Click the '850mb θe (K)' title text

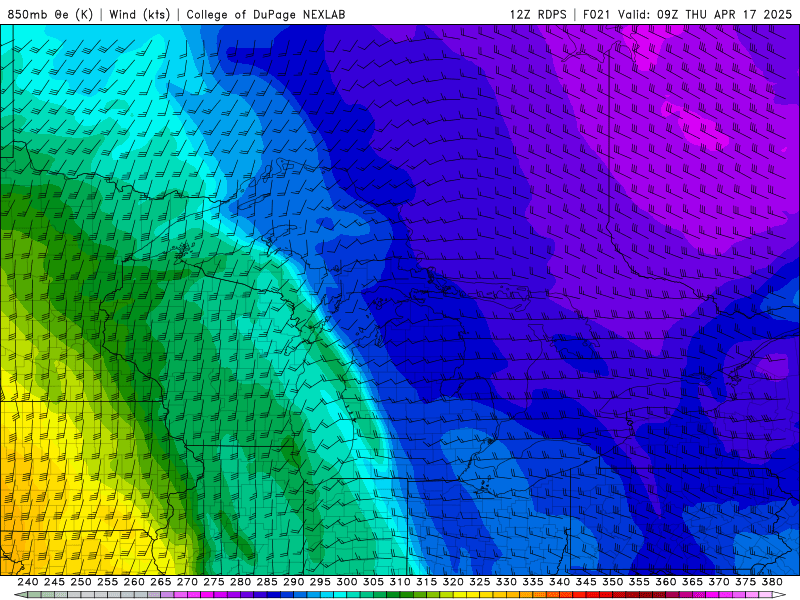pyautogui.click(x=50, y=14)
